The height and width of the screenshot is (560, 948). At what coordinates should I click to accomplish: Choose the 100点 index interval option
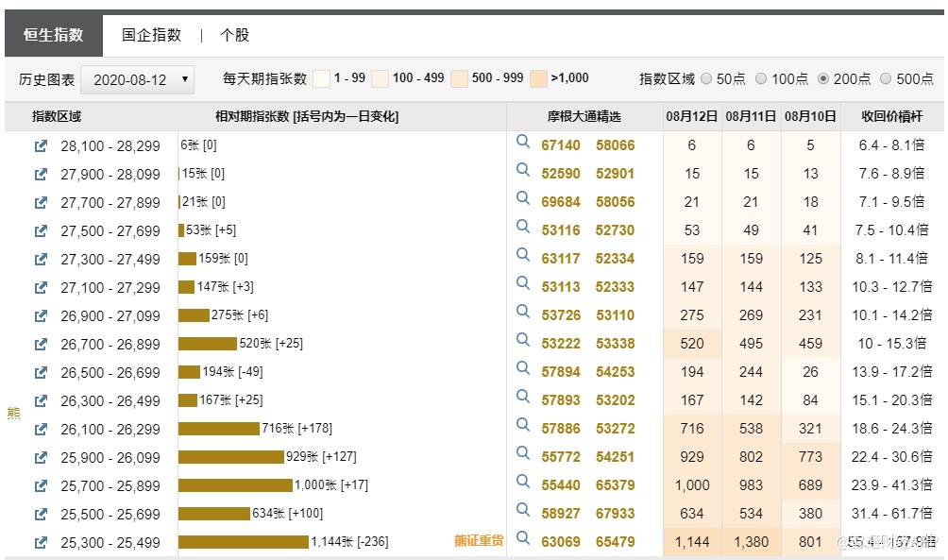pyautogui.click(x=761, y=79)
